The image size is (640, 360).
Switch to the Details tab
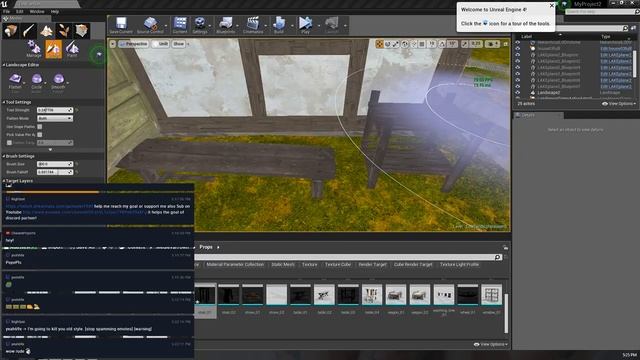point(538,115)
